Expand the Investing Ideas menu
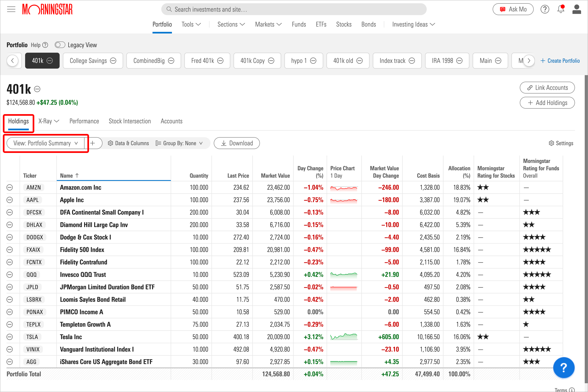 pyautogui.click(x=413, y=24)
